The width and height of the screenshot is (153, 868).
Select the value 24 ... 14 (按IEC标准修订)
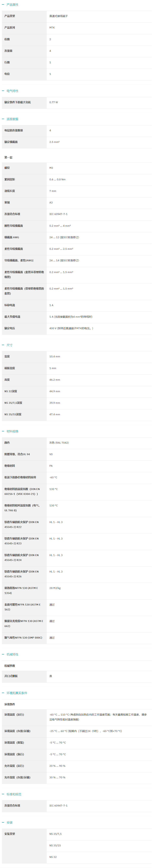(64, 261)
